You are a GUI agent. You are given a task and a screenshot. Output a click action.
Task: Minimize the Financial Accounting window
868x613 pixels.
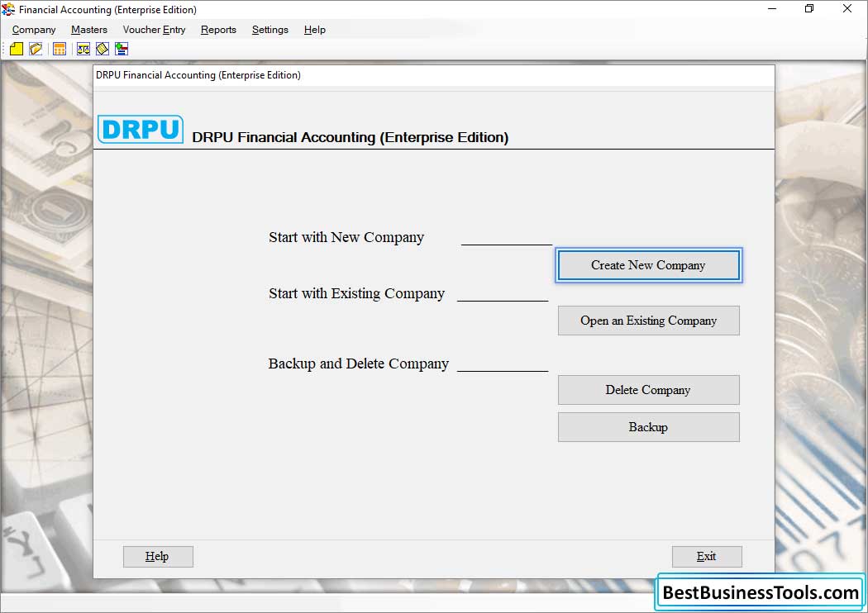[x=772, y=9]
